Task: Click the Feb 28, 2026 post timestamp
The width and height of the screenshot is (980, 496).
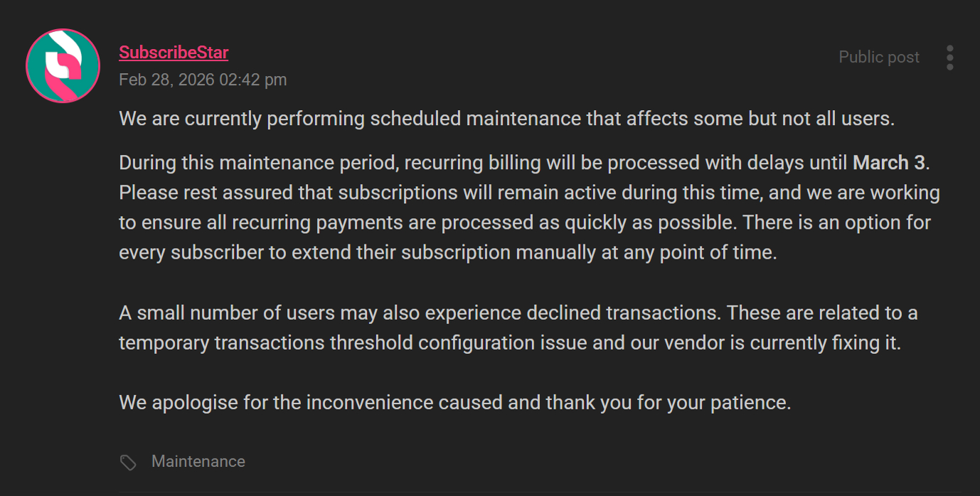Action: 203,80
